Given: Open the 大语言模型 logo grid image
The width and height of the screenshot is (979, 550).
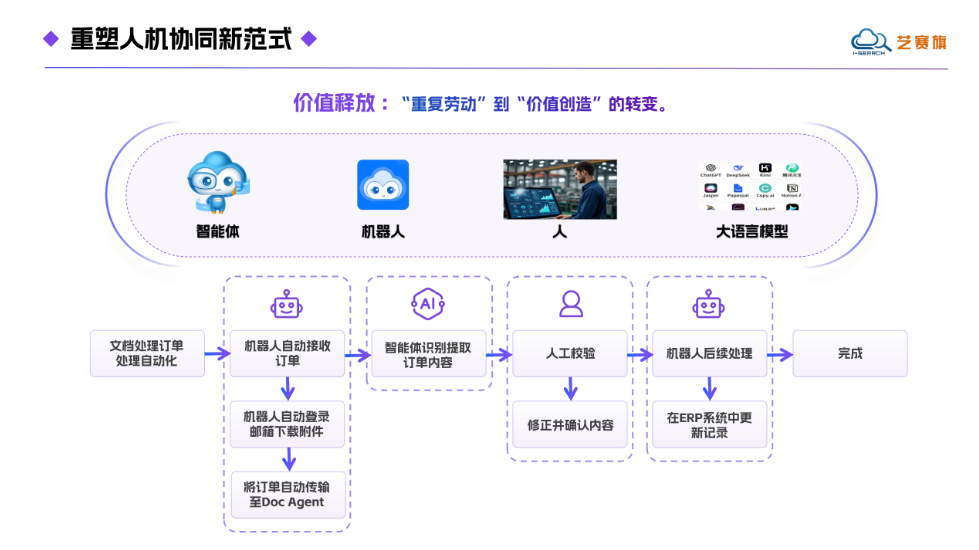Looking at the screenshot, I should click(x=752, y=186).
